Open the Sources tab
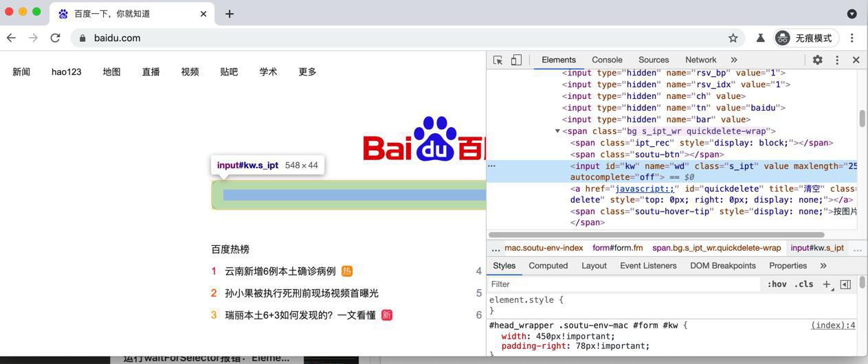 click(x=654, y=60)
